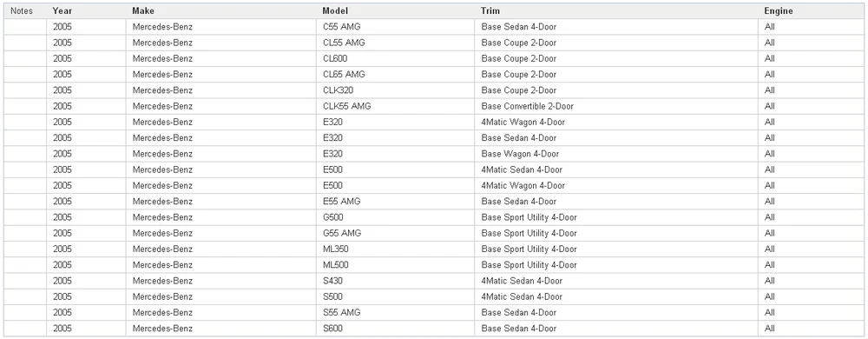Select the CL65 AMG row
The width and height of the screenshot is (868, 339).
tap(434, 74)
